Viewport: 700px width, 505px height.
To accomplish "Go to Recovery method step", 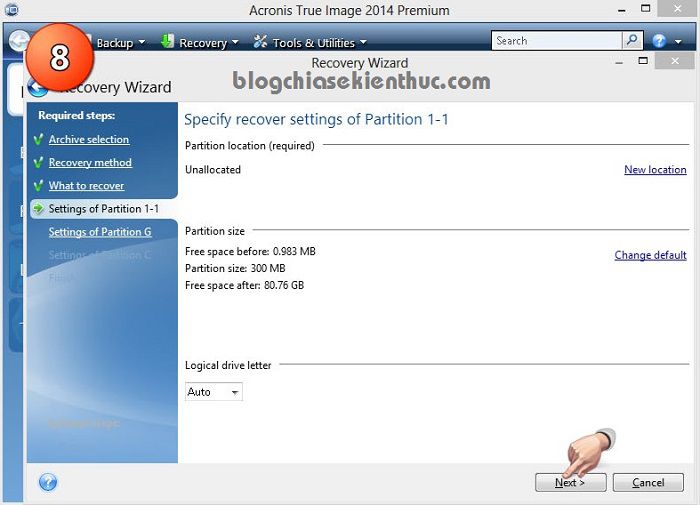I will click(x=90, y=162).
